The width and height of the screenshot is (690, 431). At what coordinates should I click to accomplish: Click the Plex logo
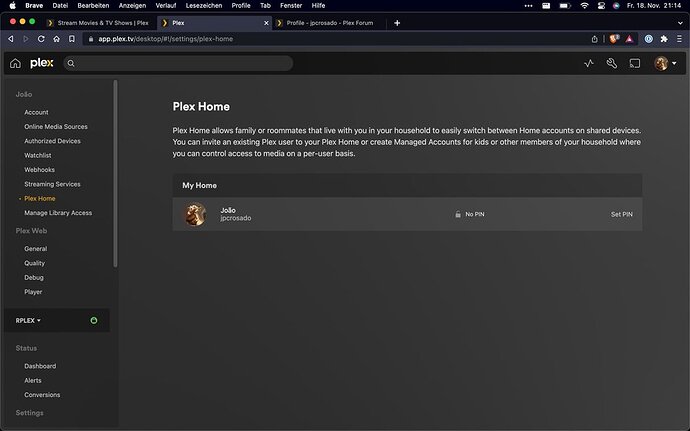[42, 63]
